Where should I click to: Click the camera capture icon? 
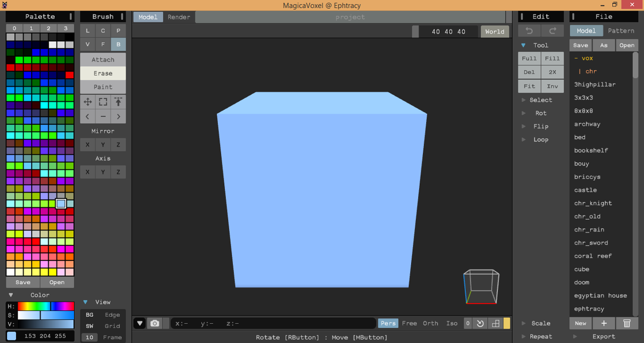[155, 323]
